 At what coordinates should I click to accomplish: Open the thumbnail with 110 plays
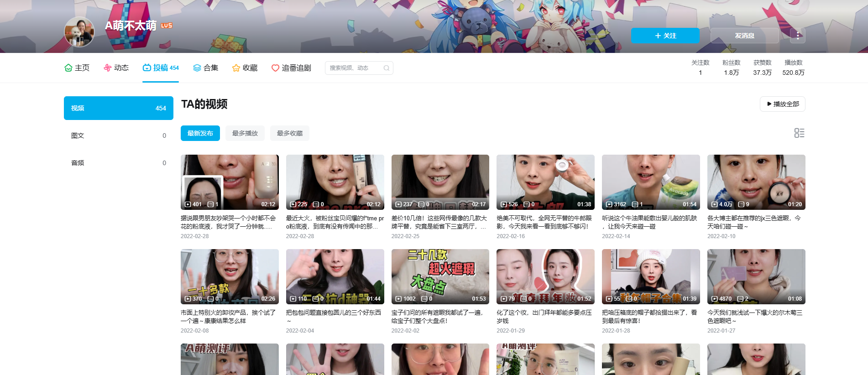point(335,276)
